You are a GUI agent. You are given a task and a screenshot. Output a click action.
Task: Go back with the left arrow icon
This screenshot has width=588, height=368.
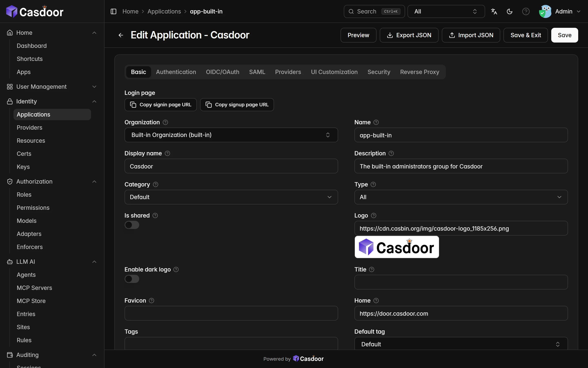pos(121,35)
